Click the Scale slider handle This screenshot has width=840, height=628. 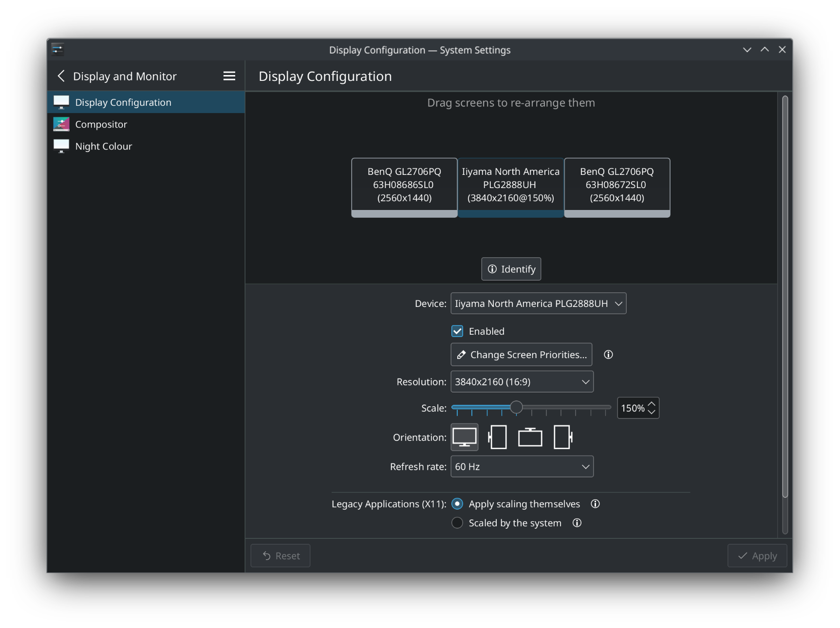click(x=516, y=407)
